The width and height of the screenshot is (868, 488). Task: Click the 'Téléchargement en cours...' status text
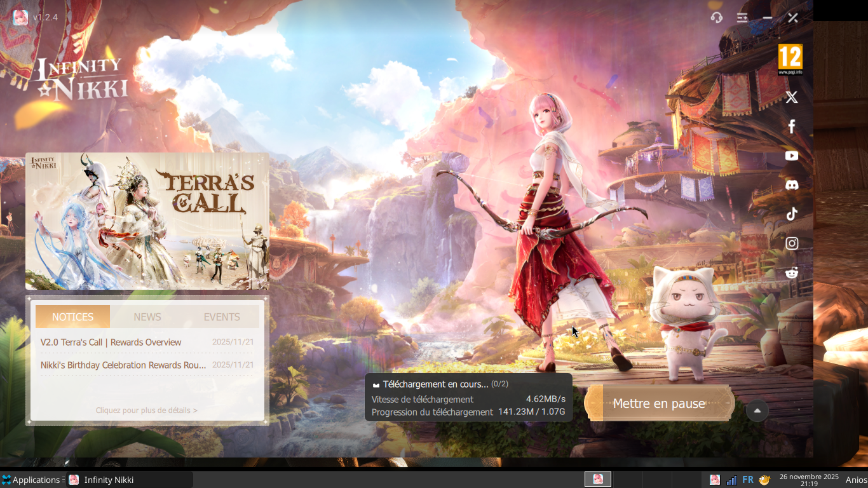(x=436, y=384)
